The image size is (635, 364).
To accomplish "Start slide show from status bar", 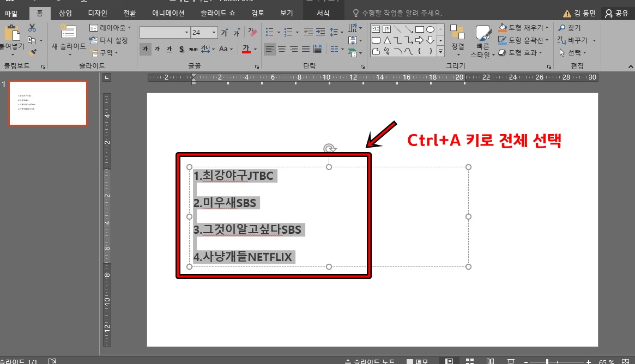I will pos(511,361).
